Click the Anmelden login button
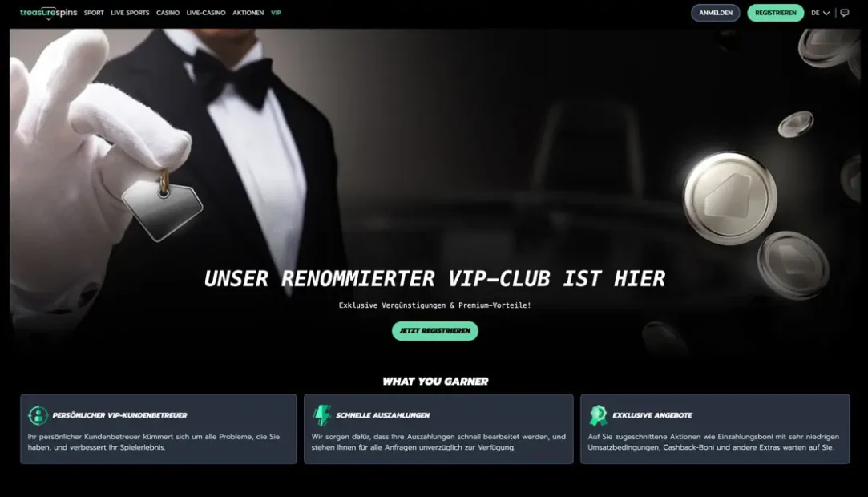This screenshot has height=497, width=868. tap(715, 13)
